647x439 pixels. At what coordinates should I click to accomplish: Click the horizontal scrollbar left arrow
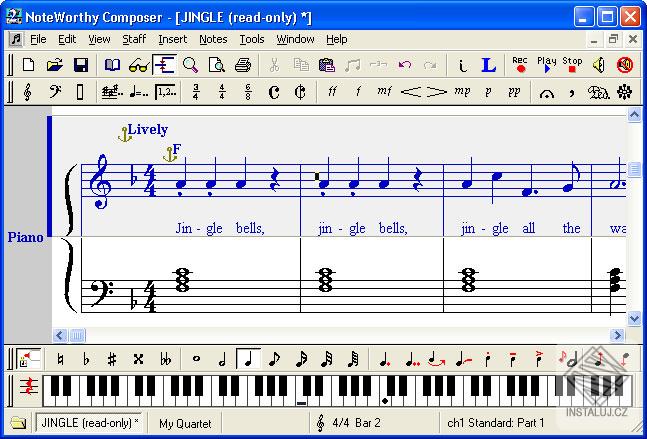59,335
